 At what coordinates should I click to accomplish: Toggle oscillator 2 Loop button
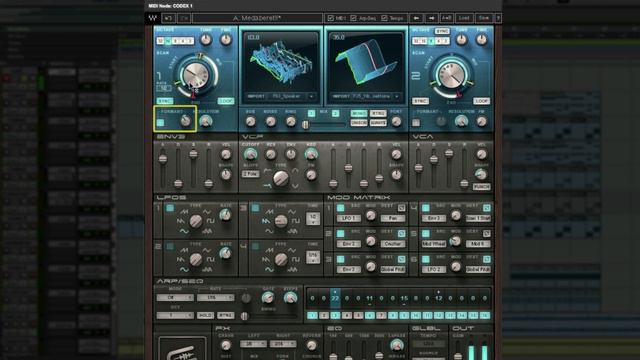pyautogui.click(x=482, y=100)
